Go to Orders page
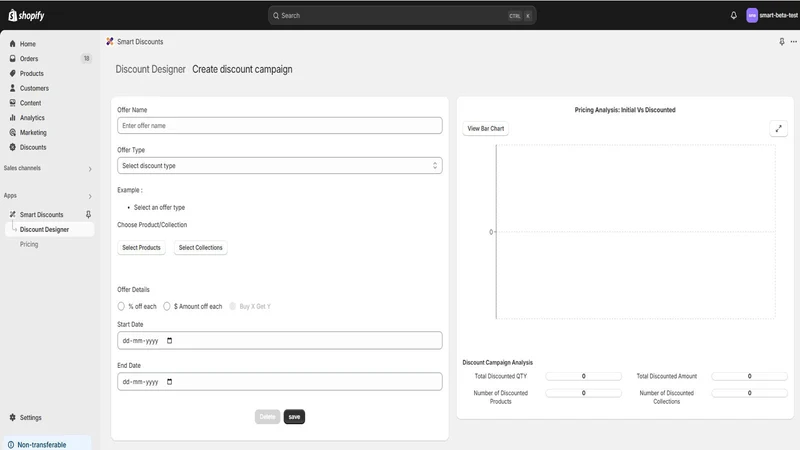 [29, 59]
